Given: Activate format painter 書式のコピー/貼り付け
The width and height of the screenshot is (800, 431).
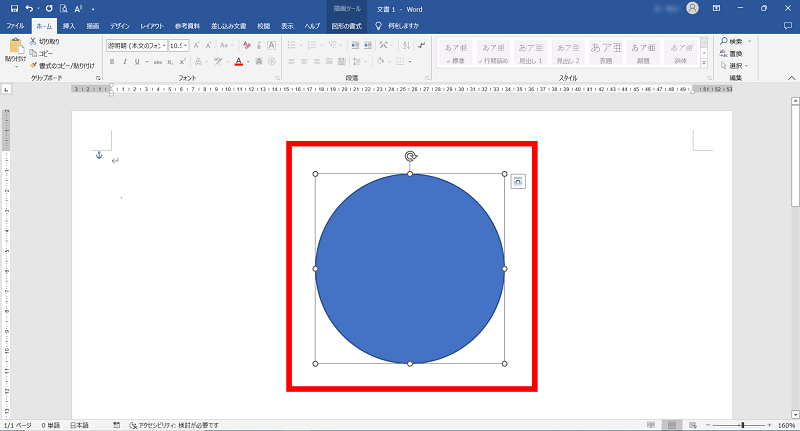Looking at the screenshot, I should coord(62,65).
